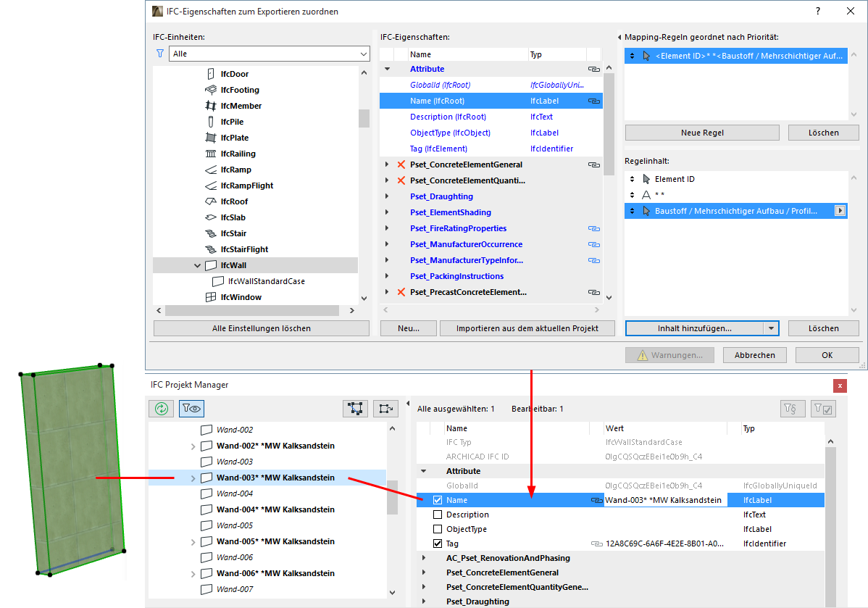Enable the Description attribute checkbox

438,515
